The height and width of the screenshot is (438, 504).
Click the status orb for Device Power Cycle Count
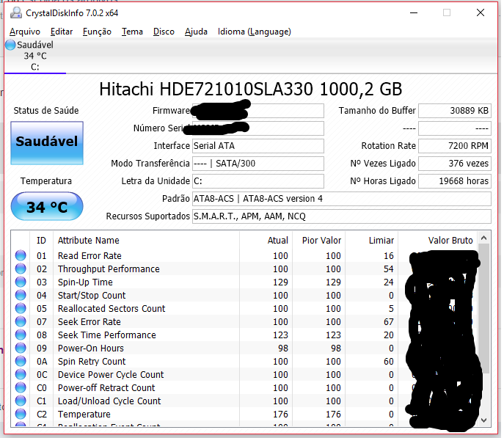point(21,374)
